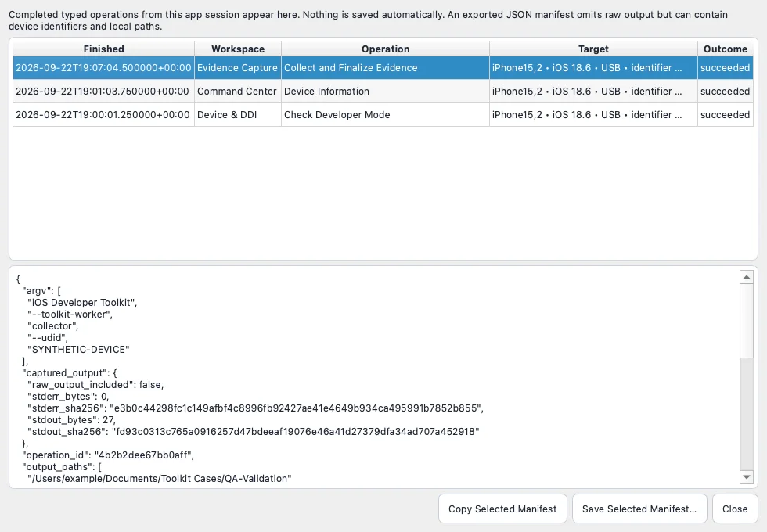Click the "stderr_bytes": 0 line
Viewport: 767px width, 532px height.
(68, 396)
